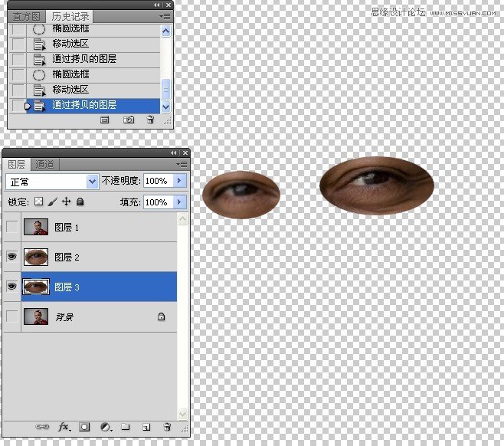Select the 移动选区 state above first 通过拷贝的图层
504x446 pixels.
pyautogui.click(x=93, y=44)
